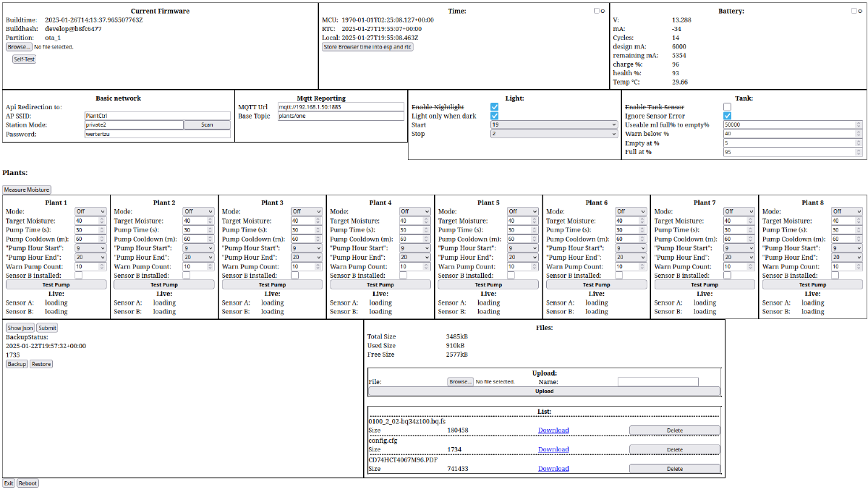Toggle auto-refresh checkbox in Battery panel
868x492 pixels.
(x=854, y=11)
